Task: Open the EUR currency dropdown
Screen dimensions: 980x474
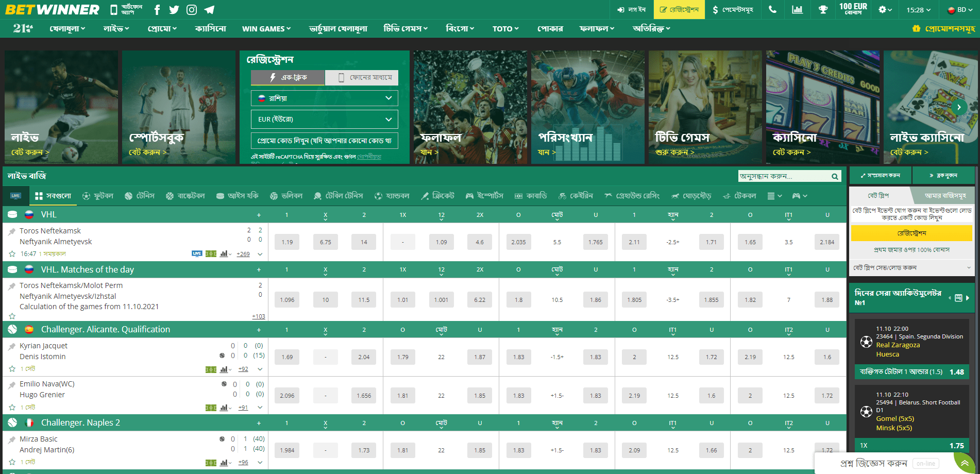Action: pos(325,119)
